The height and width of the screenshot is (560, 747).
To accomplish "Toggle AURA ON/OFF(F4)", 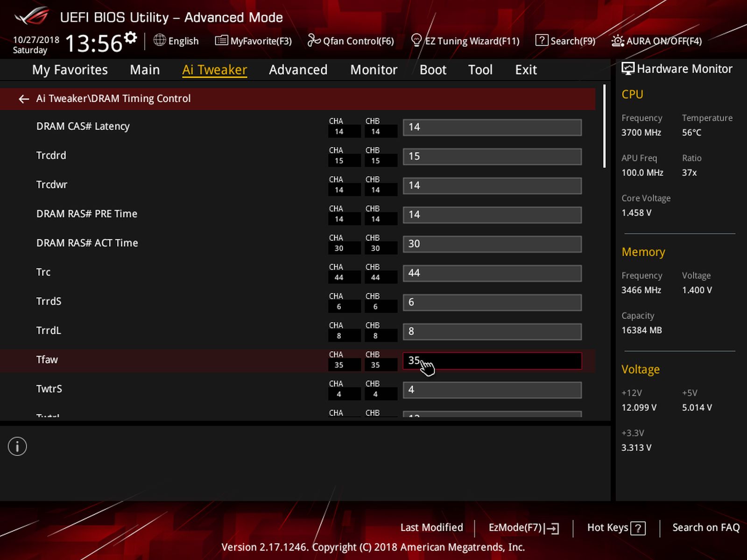I will (656, 41).
